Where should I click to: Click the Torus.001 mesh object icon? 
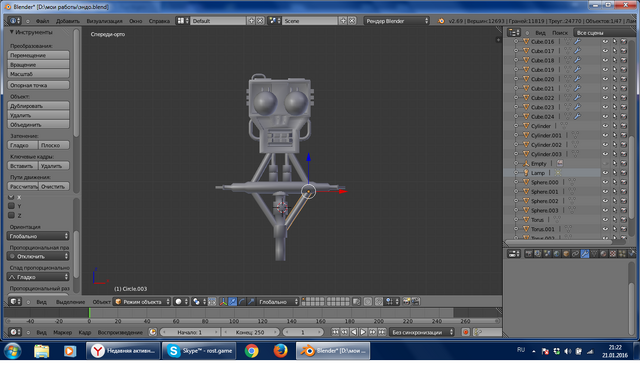pos(526,229)
